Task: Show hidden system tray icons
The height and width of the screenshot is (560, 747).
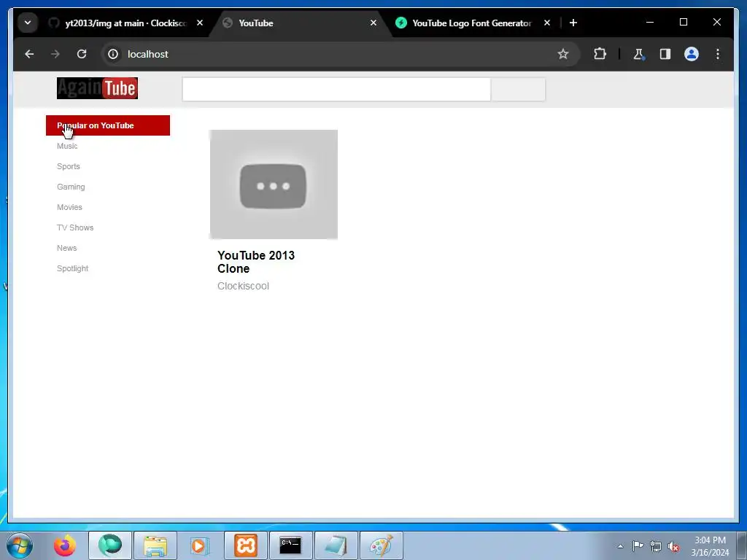Action: pos(620,546)
